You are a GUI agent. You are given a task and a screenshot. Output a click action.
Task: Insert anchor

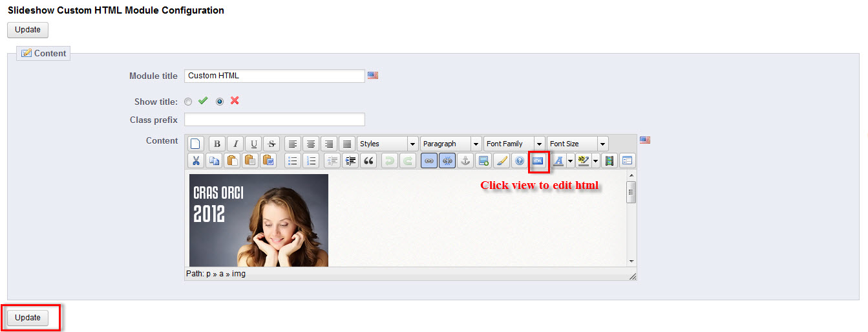[465, 160]
